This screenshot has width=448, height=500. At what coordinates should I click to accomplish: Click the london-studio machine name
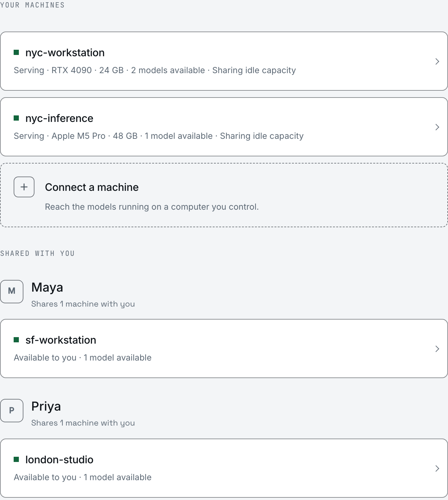[59, 460]
